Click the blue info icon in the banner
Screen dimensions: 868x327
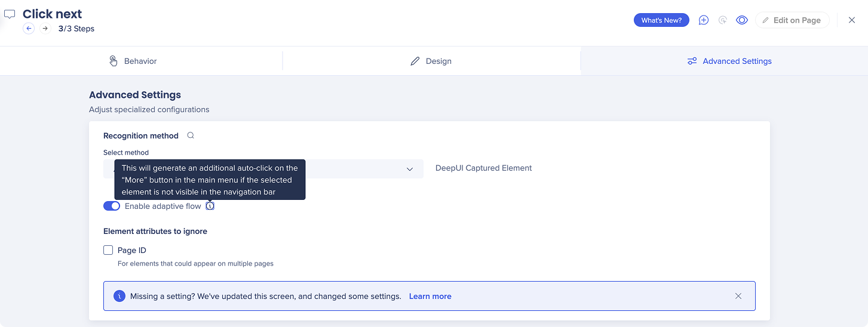(x=119, y=296)
